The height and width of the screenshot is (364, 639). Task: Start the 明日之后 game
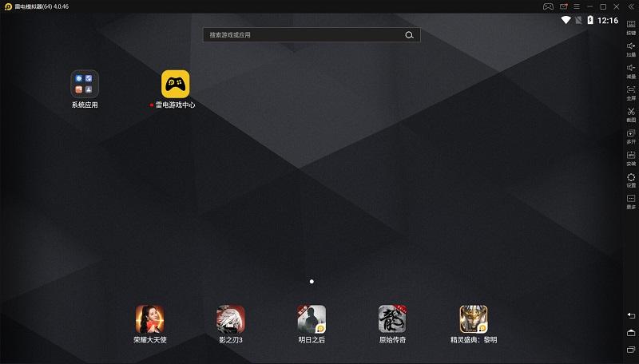[x=312, y=318]
